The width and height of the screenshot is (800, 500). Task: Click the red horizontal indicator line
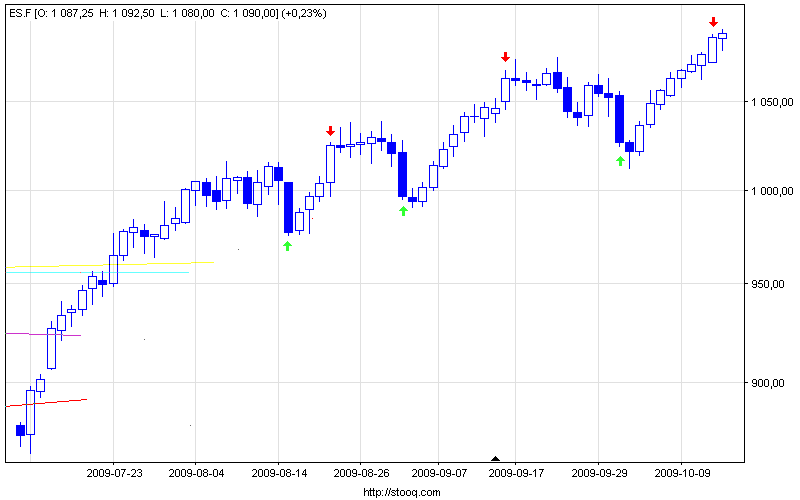tap(46, 403)
